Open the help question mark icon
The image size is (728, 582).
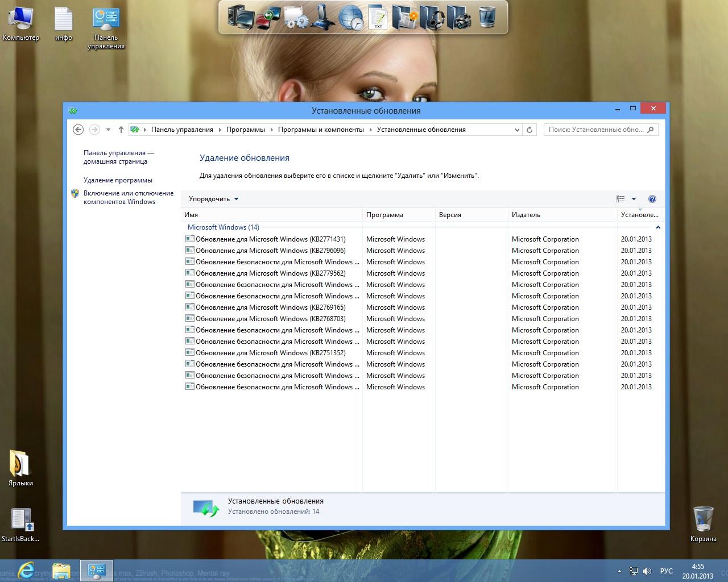pos(652,199)
